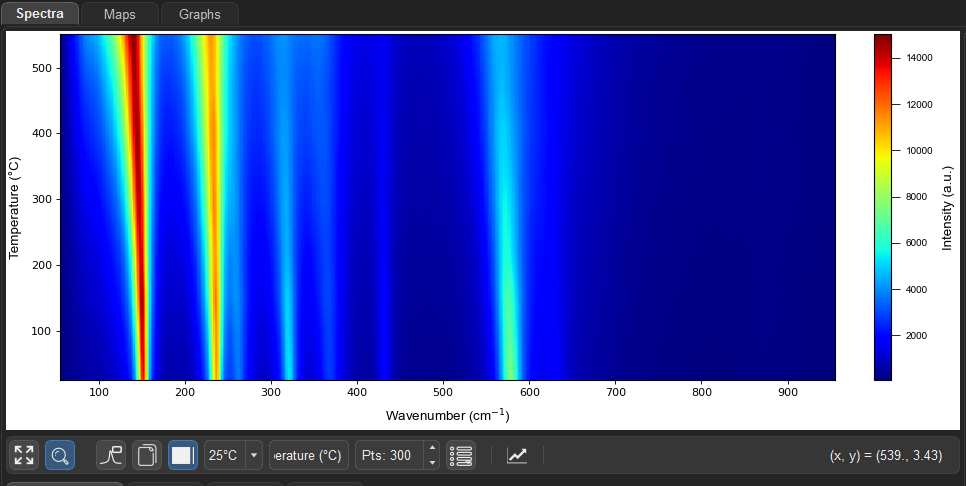Click the 25°C value in the combo box
The height and width of the screenshot is (486, 966).
(224, 456)
